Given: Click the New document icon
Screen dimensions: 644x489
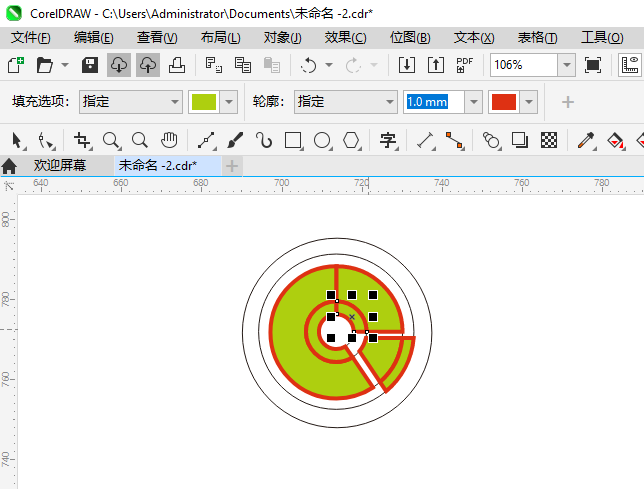Looking at the screenshot, I should [x=16, y=65].
